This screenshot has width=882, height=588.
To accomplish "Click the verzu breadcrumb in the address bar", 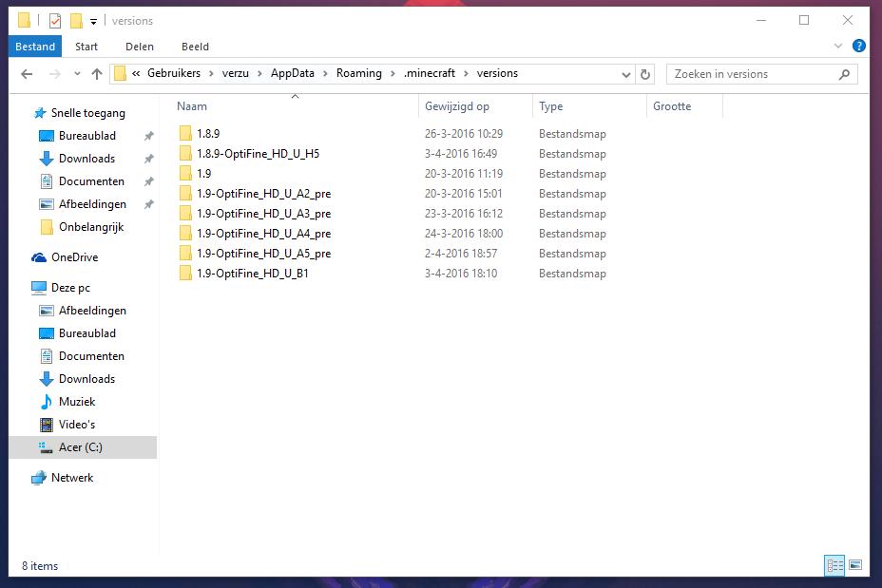I will click(235, 74).
